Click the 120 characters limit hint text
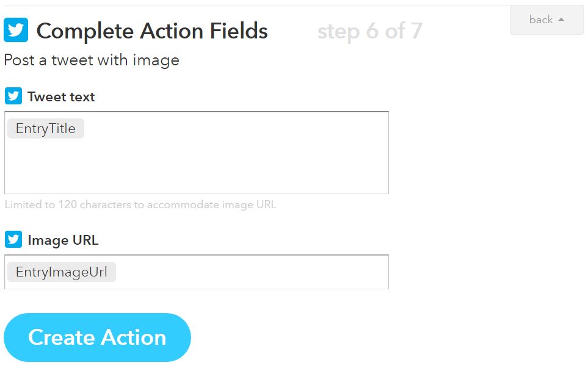Image resolution: width=588 pixels, height=365 pixels. click(x=140, y=204)
